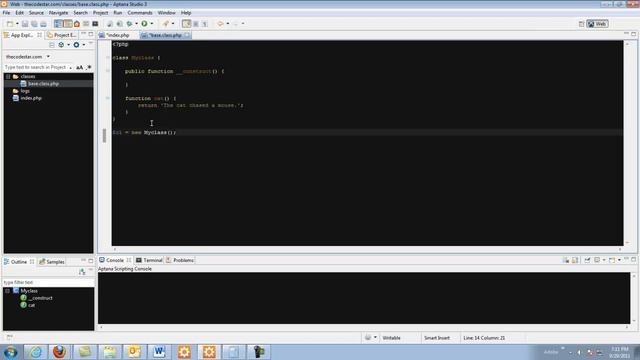Image resolution: width=640 pixels, height=360 pixels.
Task: Click the gear Commands icon in App Explorer
Action: pyautogui.click(x=76, y=44)
